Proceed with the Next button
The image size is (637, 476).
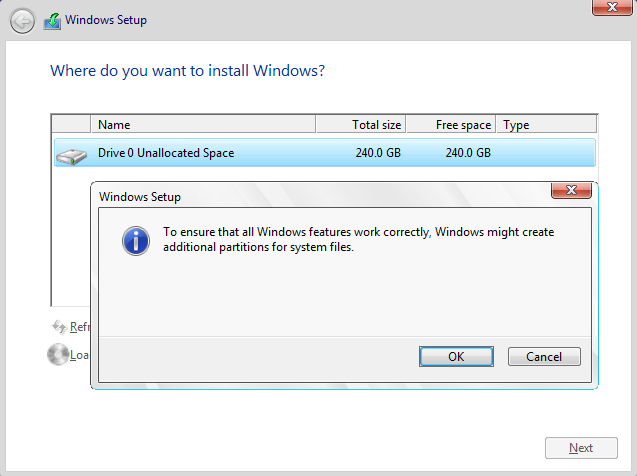pos(581,448)
